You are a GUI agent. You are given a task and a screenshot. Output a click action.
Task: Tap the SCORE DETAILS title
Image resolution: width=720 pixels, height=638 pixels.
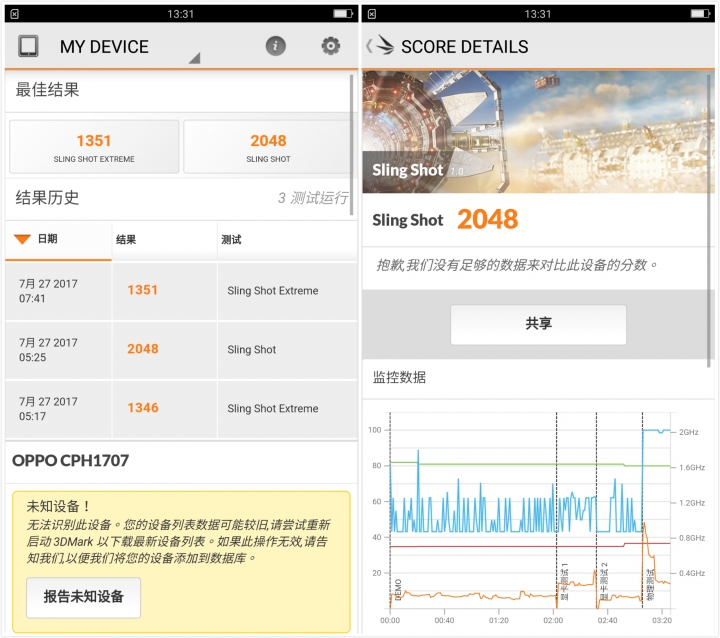(465, 46)
